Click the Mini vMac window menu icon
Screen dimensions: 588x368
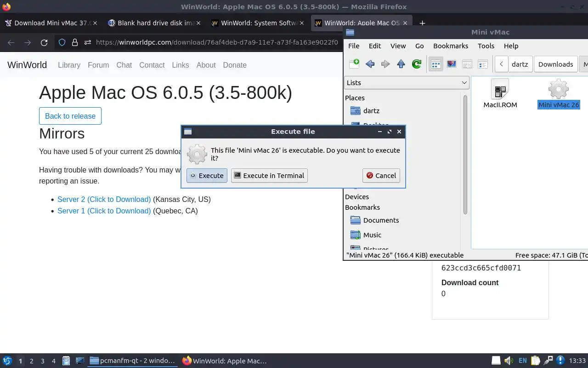click(350, 32)
